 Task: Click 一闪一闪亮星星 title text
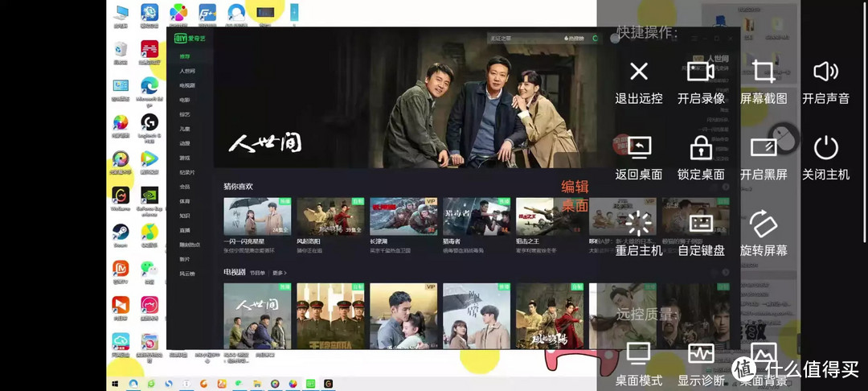tap(245, 241)
